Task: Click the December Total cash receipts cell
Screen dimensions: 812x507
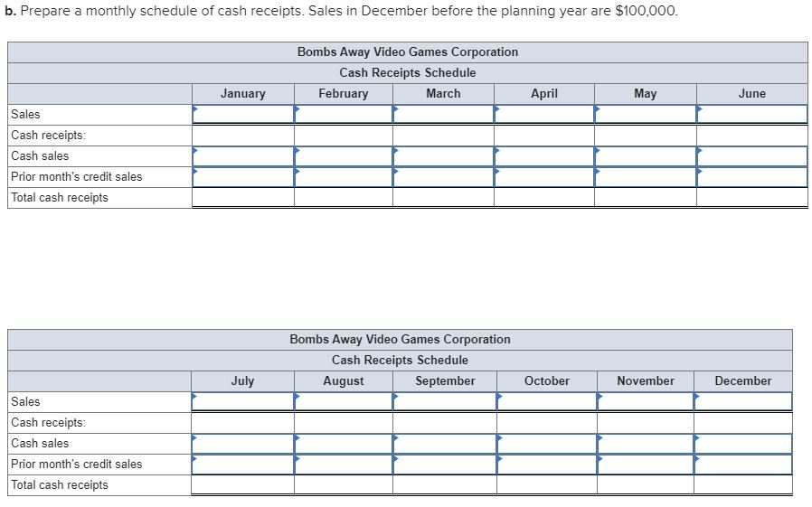Action: coord(742,484)
